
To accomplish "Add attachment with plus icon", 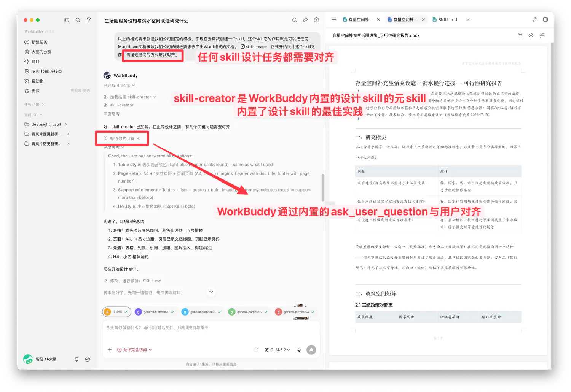I will point(110,350).
